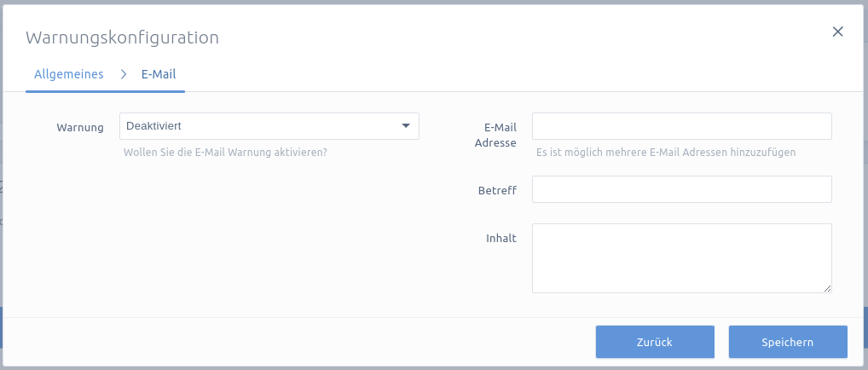
Task: Focus the E-Mail Adresse input field
Action: click(x=681, y=126)
